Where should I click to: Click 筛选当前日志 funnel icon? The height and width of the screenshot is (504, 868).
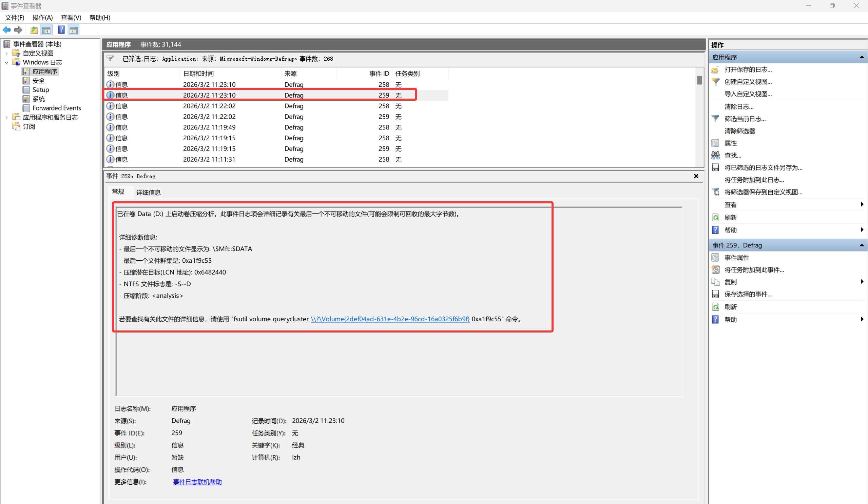point(715,119)
